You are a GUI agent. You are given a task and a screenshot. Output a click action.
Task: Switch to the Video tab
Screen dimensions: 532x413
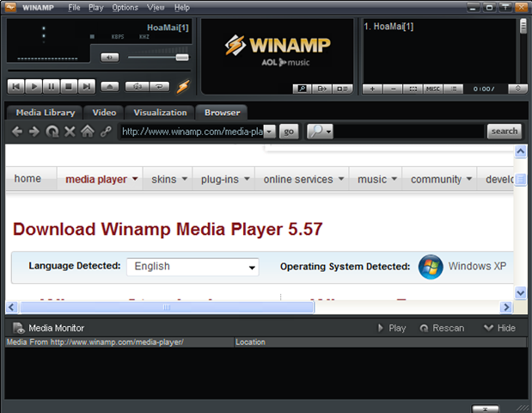coord(104,113)
